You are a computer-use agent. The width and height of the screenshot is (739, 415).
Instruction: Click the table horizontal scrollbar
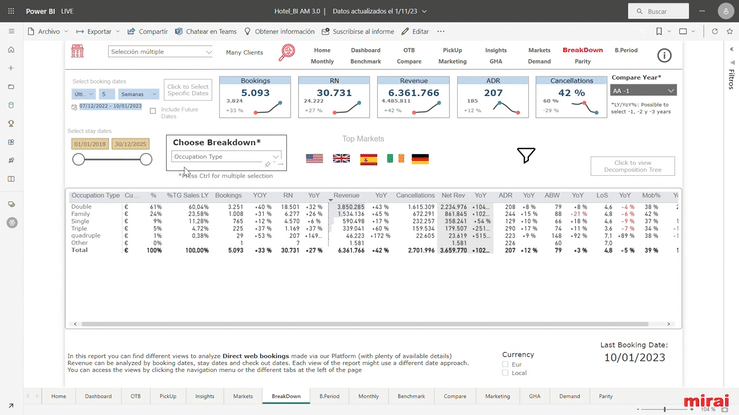[x=365, y=324]
